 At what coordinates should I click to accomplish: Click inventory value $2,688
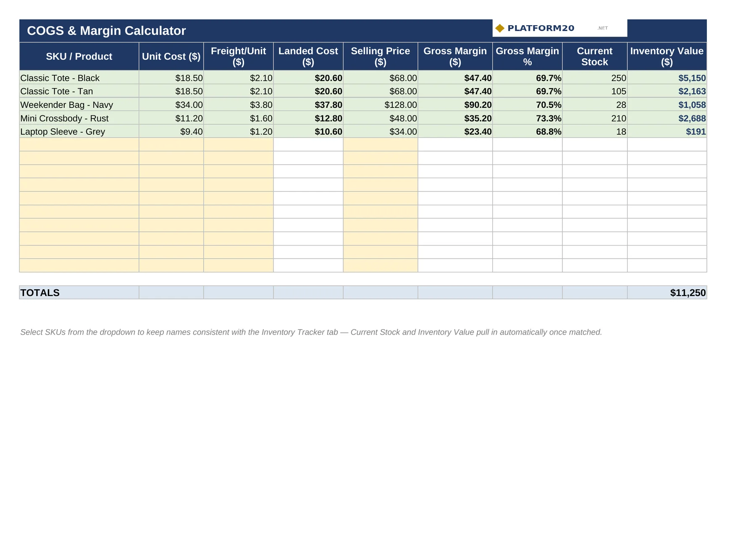(667, 118)
